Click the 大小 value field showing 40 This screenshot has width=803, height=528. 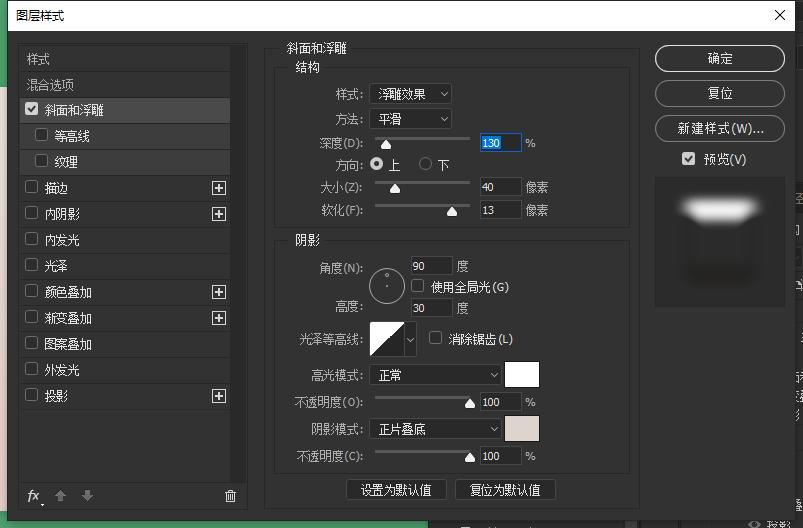click(x=500, y=187)
